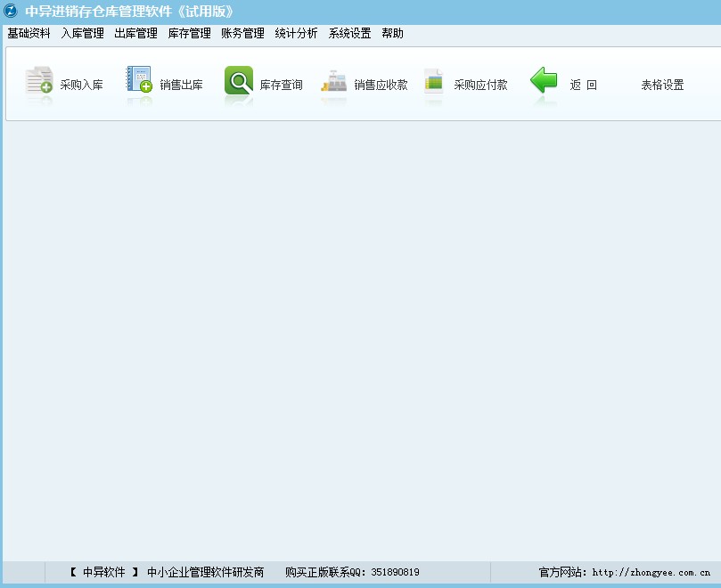Viewport: 721px width, 588px height.
Task: Open the 统计分析 menu
Action: (295, 33)
